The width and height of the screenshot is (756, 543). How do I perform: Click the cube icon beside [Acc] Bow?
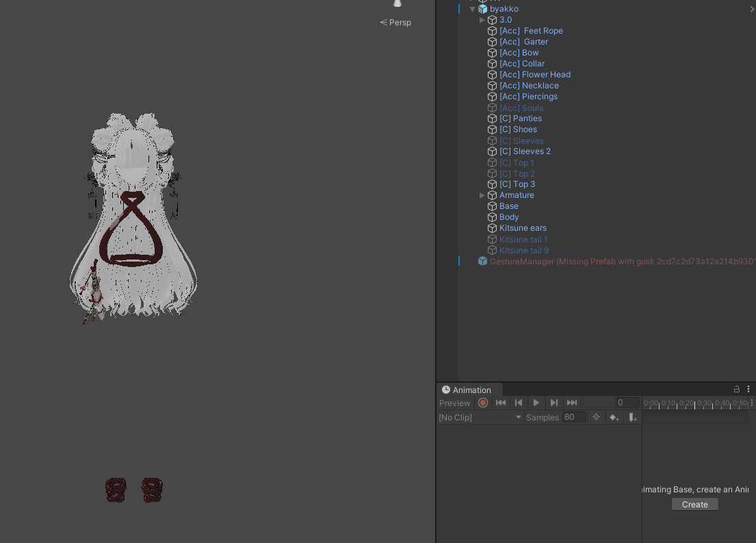coord(493,53)
